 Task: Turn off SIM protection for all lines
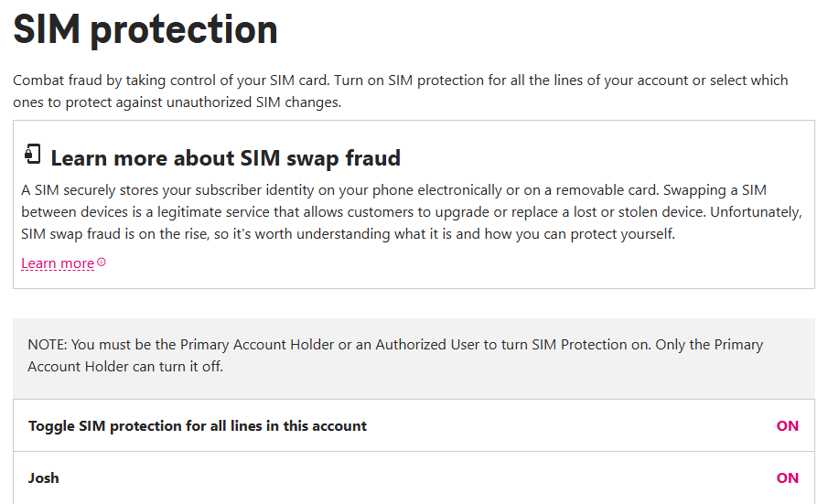[x=787, y=425]
